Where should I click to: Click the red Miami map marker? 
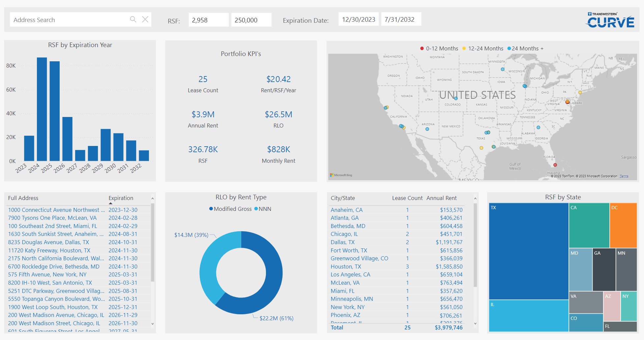tap(555, 165)
